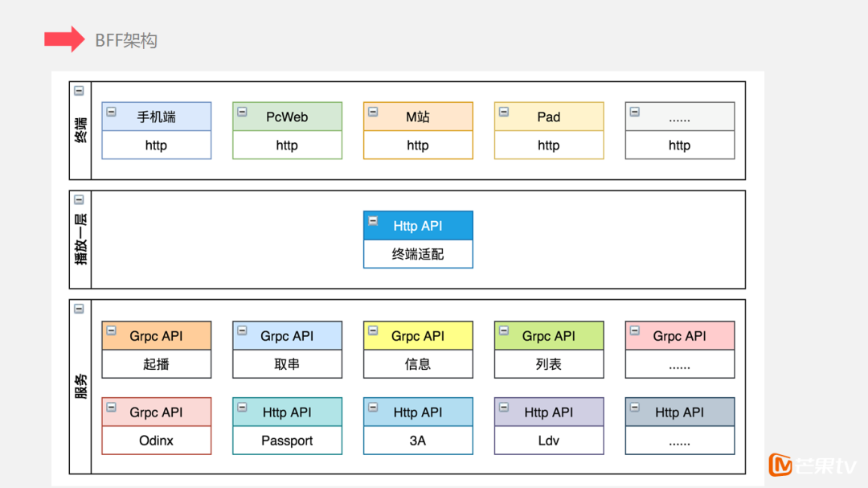Collapse the 起播 Grpc API box

[x=111, y=330]
